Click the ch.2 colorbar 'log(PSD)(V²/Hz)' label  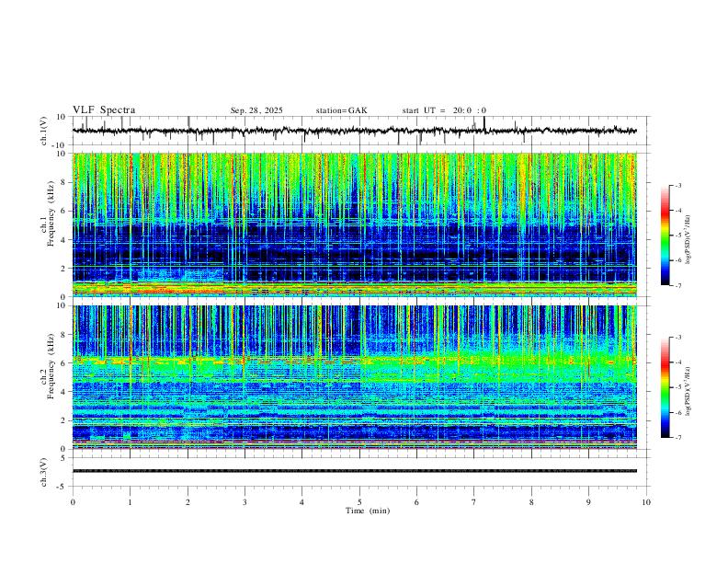click(688, 392)
